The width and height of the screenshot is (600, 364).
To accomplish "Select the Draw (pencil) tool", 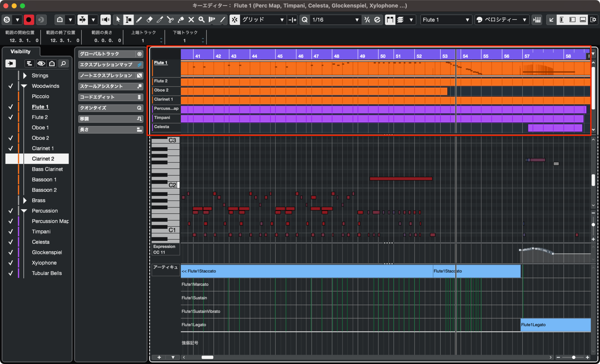I will pyautogui.click(x=139, y=20).
